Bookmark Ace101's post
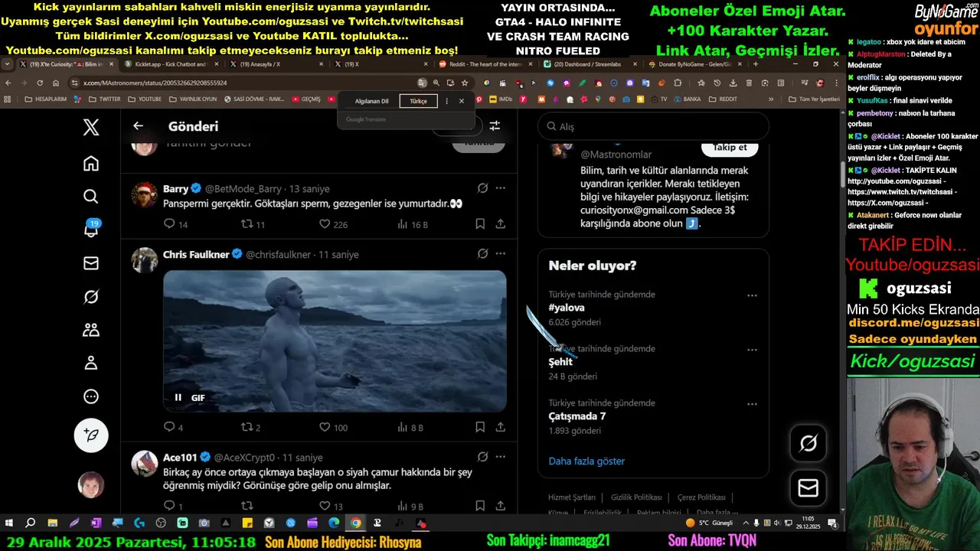Viewport: 980px width, 551px height. (480, 506)
